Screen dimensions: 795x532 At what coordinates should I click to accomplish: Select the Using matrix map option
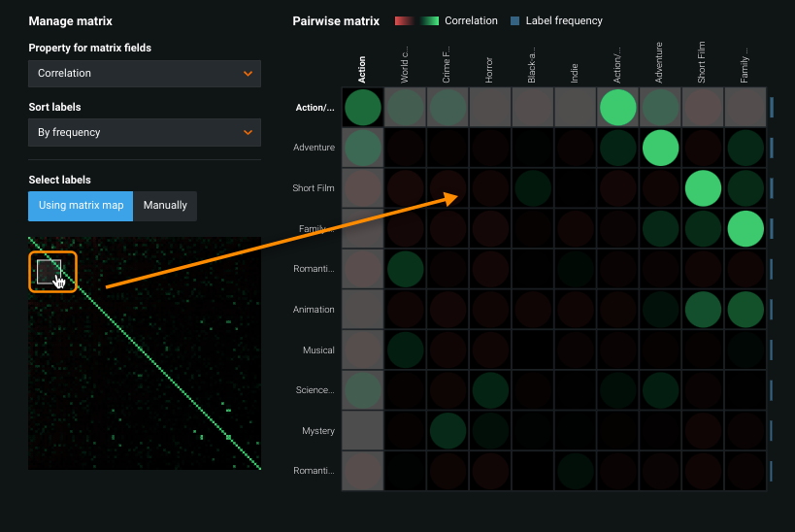pyautogui.click(x=81, y=206)
